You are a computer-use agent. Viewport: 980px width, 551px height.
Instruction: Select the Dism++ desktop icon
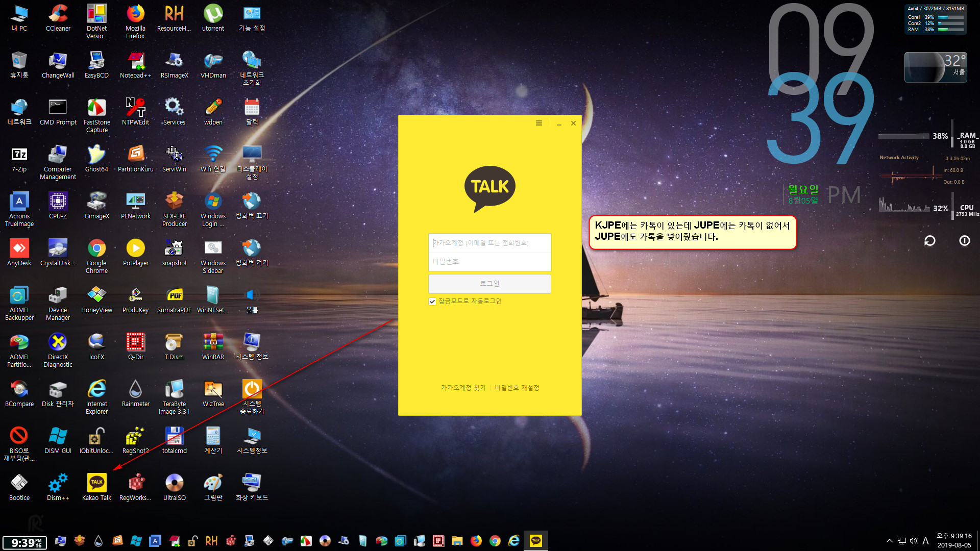[58, 487]
